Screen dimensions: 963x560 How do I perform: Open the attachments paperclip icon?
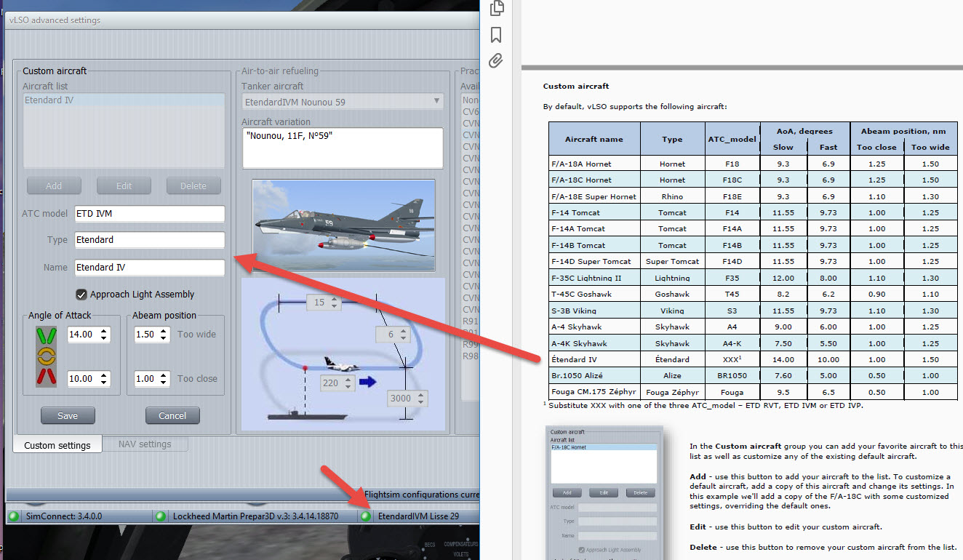pos(495,61)
